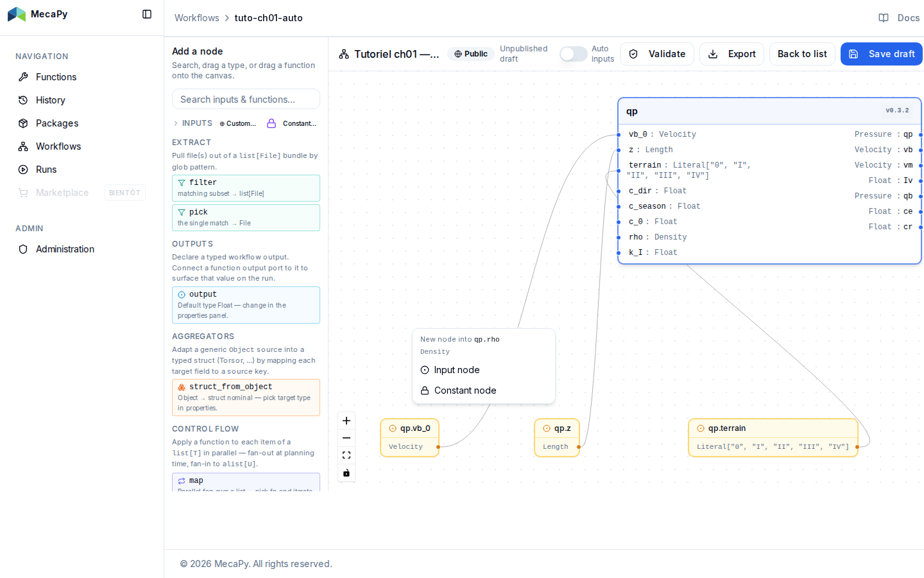Choose Input node from popup menu
The image size is (924, 578).
click(x=484, y=370)
